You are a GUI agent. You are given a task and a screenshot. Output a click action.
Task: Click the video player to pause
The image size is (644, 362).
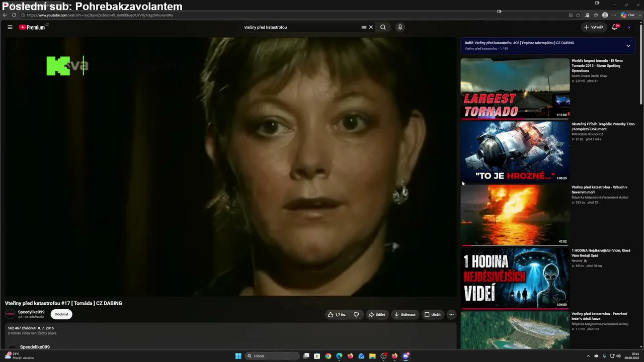[231, 167]
